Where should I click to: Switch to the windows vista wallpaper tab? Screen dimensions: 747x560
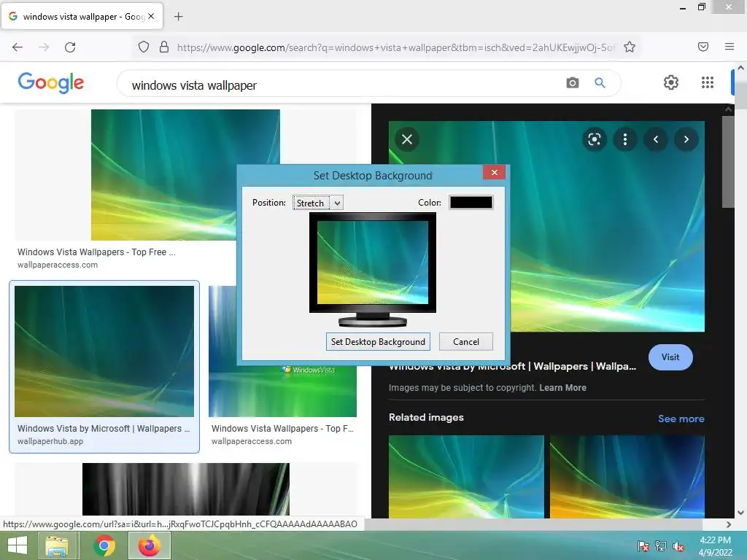(83, 16)
